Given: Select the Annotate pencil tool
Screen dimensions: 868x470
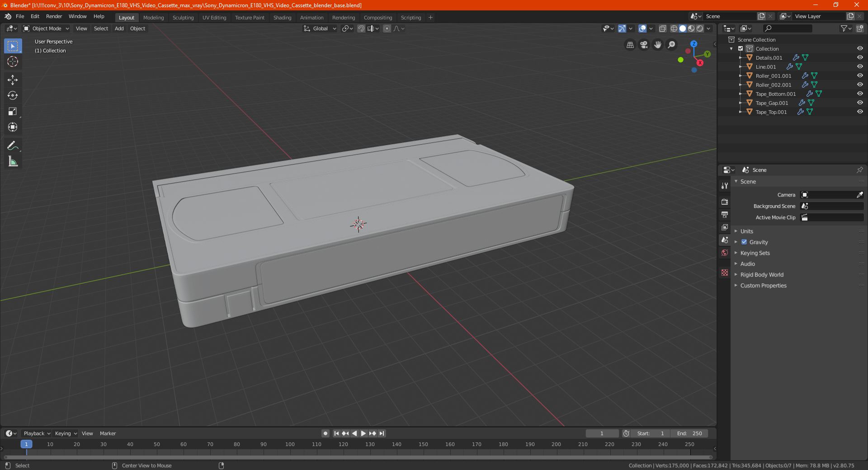Looking at the screenshot, I should [13, 146].
